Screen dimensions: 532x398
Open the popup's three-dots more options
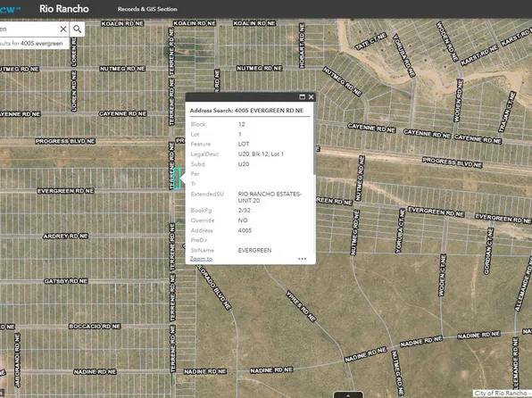[302, 259]
